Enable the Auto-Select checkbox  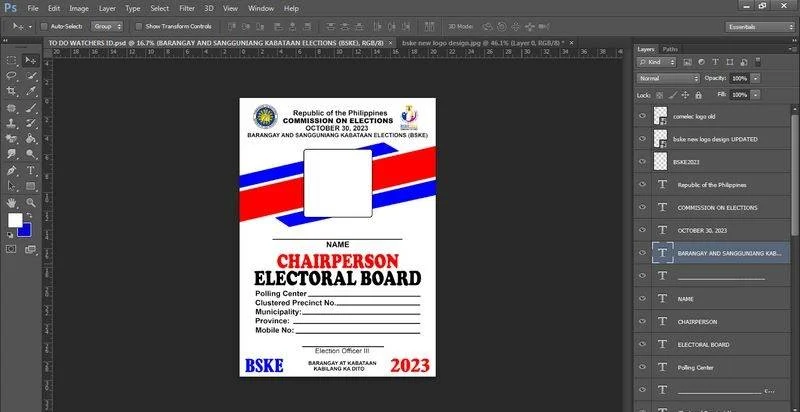44,26
